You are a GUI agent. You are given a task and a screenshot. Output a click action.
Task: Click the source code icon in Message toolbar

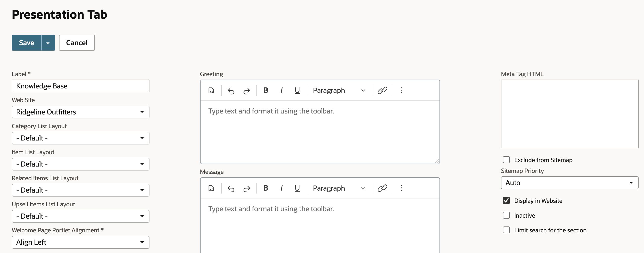click(211, 188)
